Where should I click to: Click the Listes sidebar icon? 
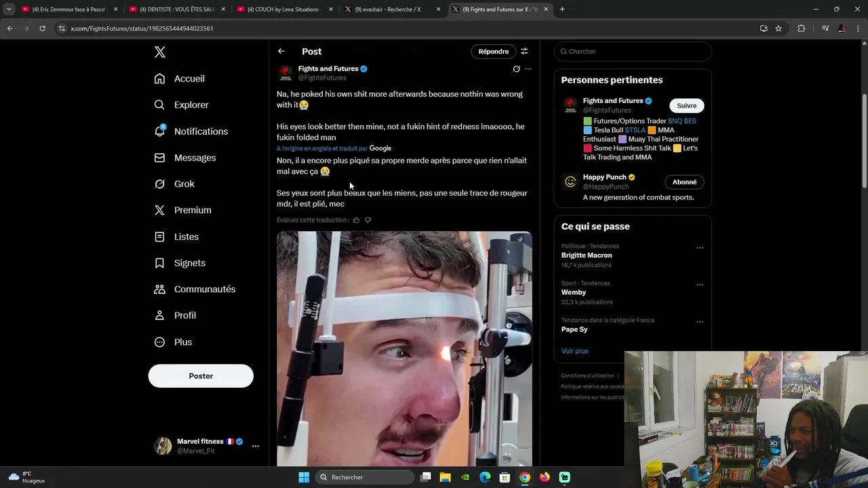coord(159,237)
